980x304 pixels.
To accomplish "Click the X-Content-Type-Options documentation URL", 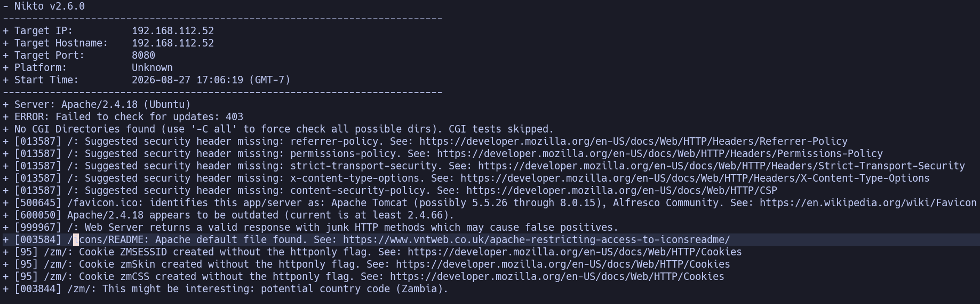I will (695, 178).
